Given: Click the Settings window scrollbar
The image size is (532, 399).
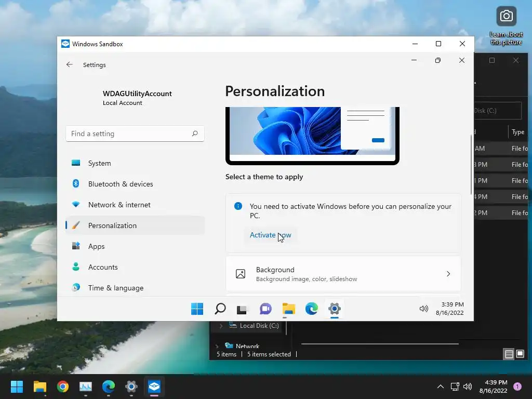Looking at the screenshot, I should point(471,165).
